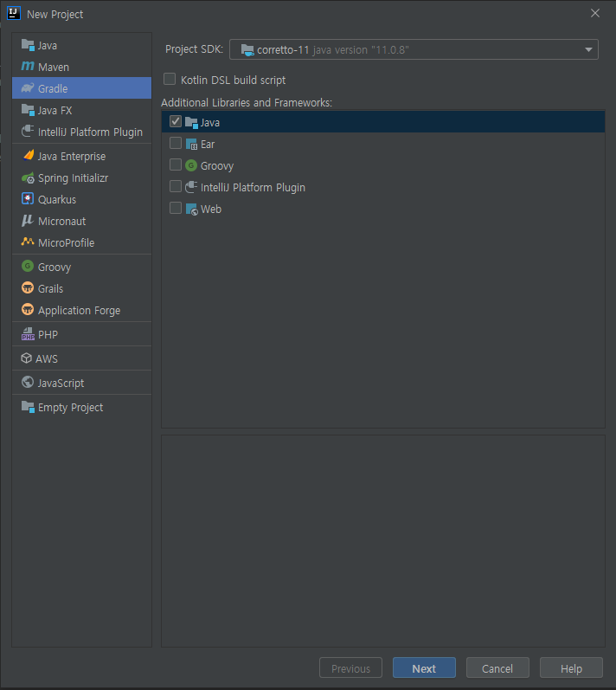616x690 pixels.
Task: Click the Java FX folder icon
Action: [28, 110]
